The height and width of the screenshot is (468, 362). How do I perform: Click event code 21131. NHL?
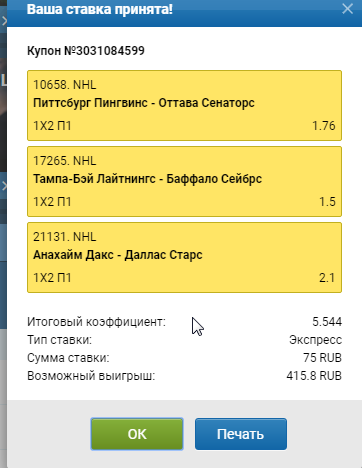(x=65, y=237)
